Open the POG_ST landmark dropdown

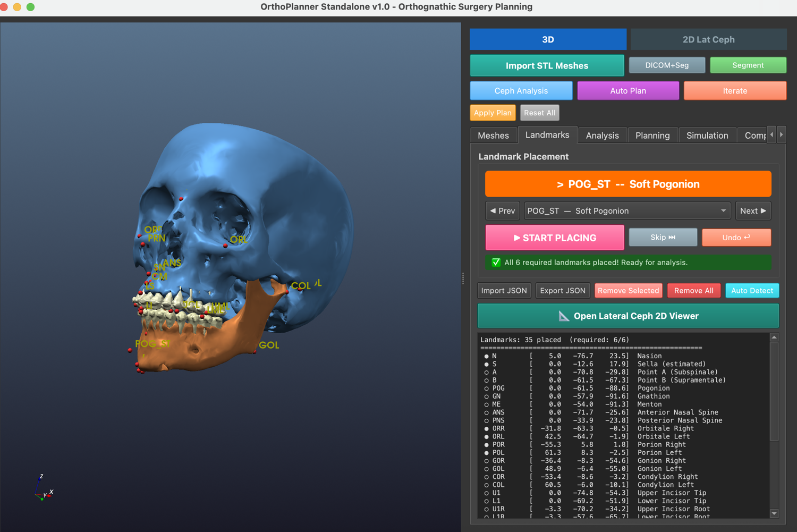coord(628,210)
